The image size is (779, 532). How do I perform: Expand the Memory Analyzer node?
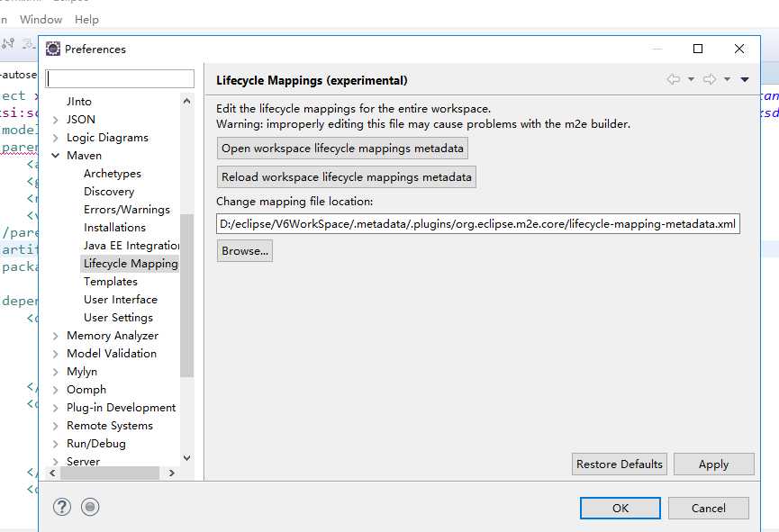[x=55, y=336]
